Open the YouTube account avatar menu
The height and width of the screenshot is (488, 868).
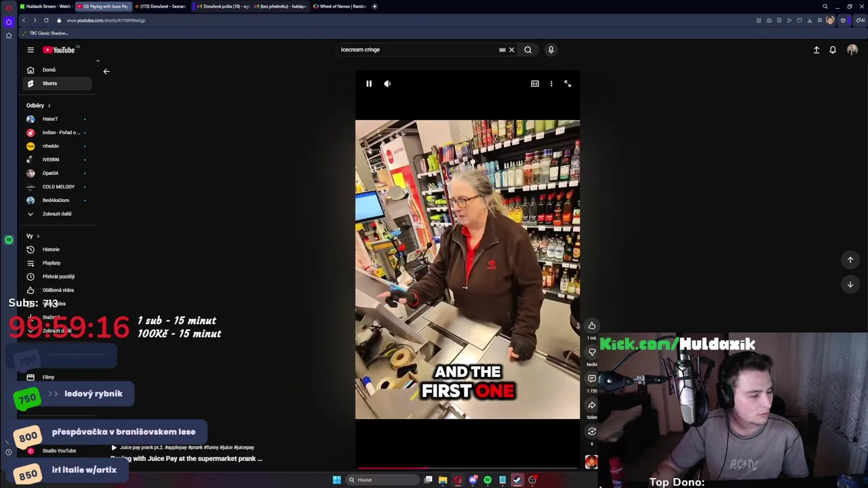pyautogui.click(x=852, y=49)
